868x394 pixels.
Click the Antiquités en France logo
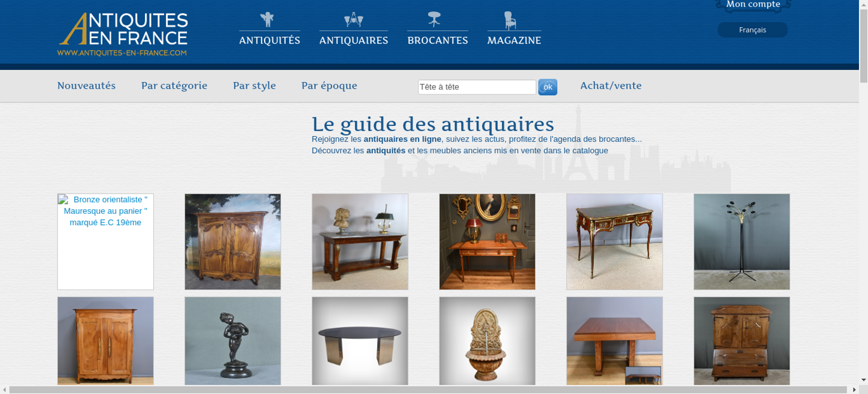123,34
